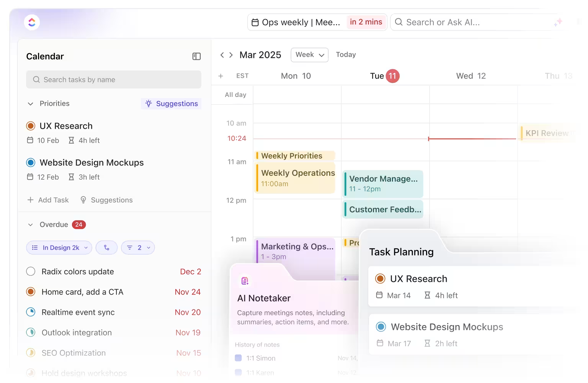The width and height of the screenshot is (588, 383).
Task: Click the magnifier icon in Search tasks field
Action: (x=36, y=79)
